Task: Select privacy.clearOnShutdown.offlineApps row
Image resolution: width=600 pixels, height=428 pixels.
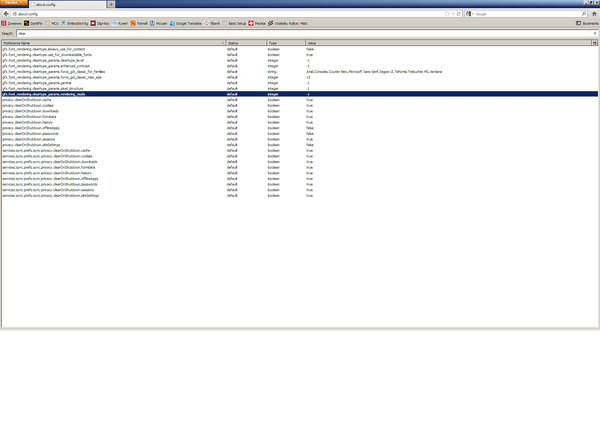Action: tap(300, 128)
